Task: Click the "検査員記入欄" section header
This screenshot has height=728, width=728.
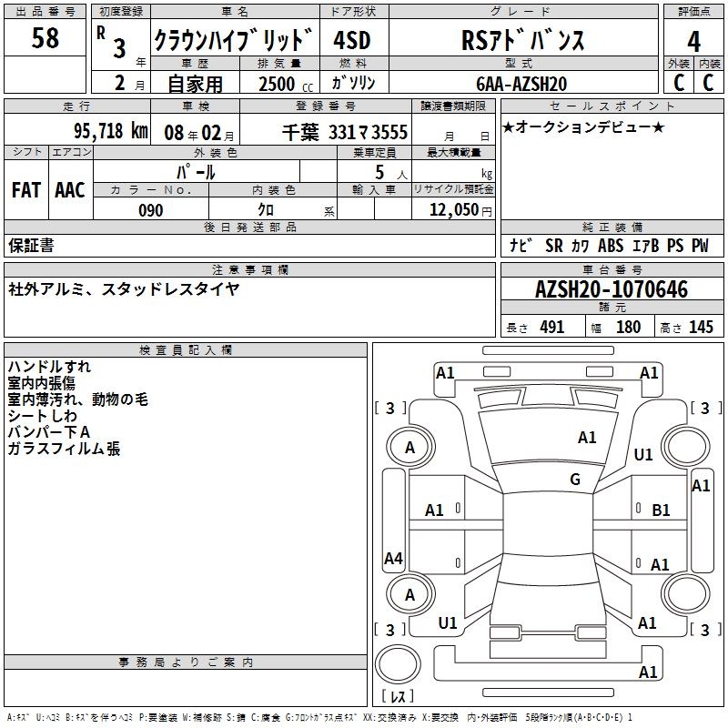Action: coord(186,350)
